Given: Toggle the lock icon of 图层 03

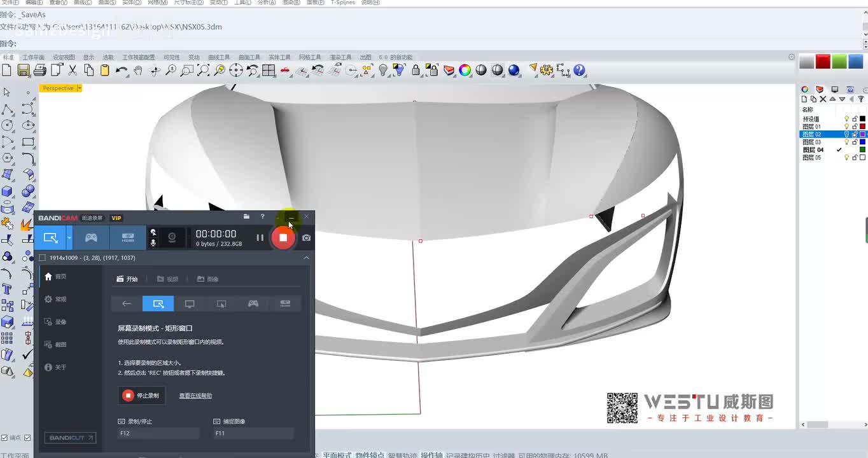Looking at the screenshot, I should [x=855, y=142].
